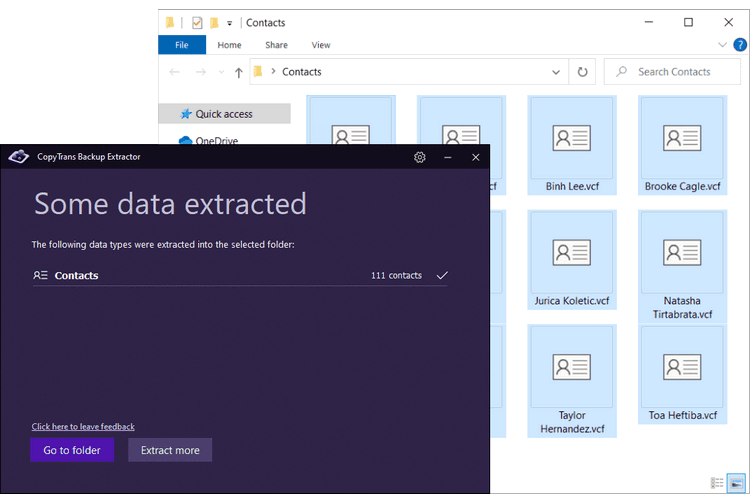Maximize the Contacts Explorer window
This screenshot has width=750, height=494.
click(x=688, y=22)
